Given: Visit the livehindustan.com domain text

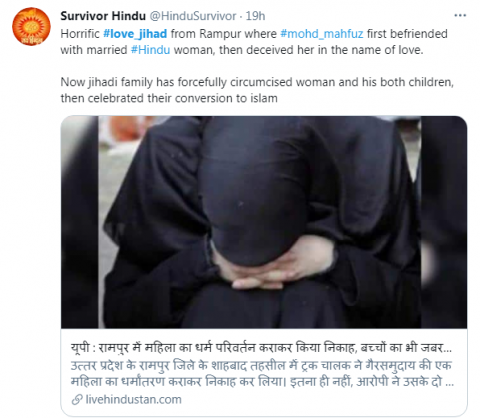Looking at the screenshot, I should point(133,399).
